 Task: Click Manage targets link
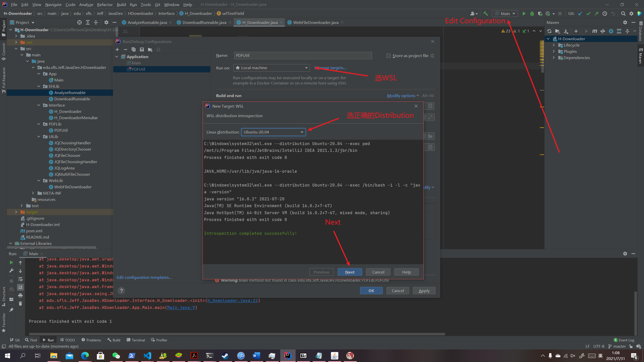pos(330,68)
